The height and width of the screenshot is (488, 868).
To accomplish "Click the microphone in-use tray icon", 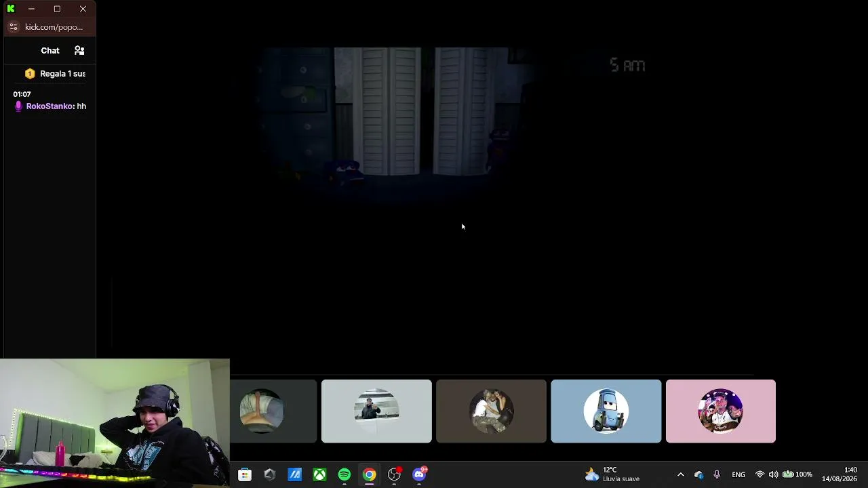I will (717, 474).
